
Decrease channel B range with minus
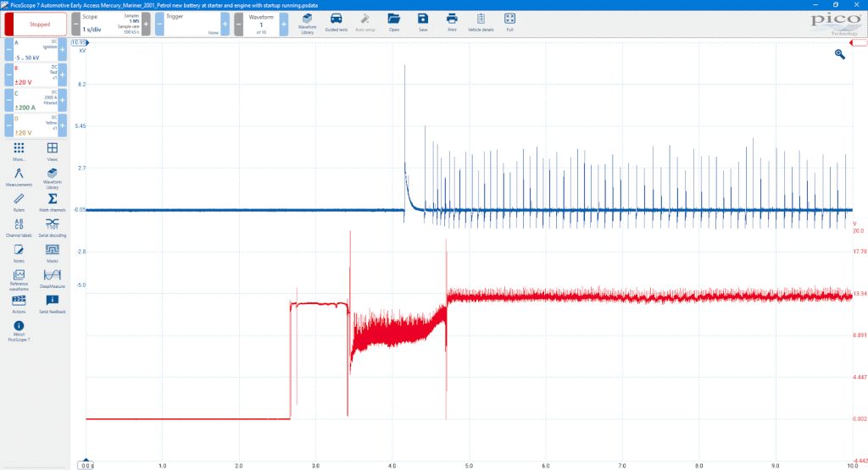8,75
